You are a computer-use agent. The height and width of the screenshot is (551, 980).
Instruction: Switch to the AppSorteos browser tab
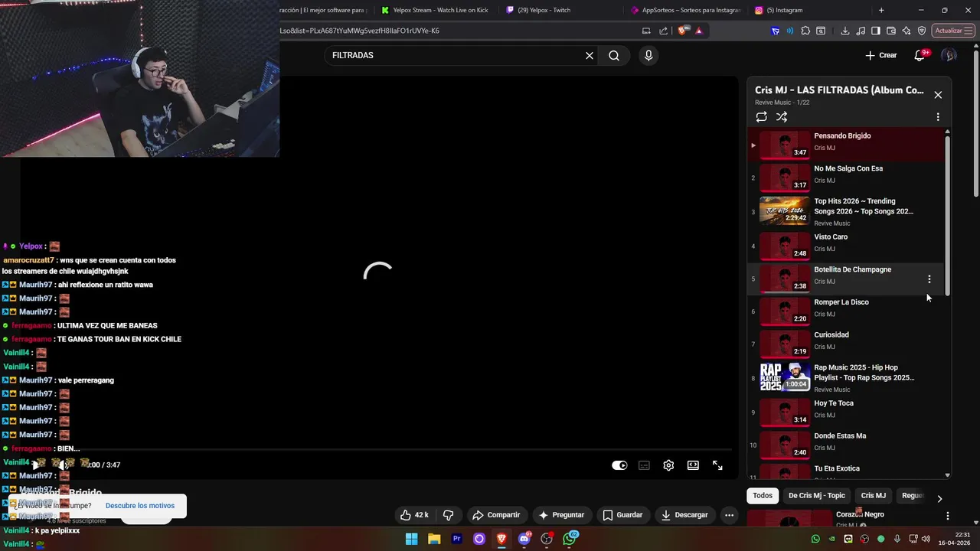click(684, 10)
